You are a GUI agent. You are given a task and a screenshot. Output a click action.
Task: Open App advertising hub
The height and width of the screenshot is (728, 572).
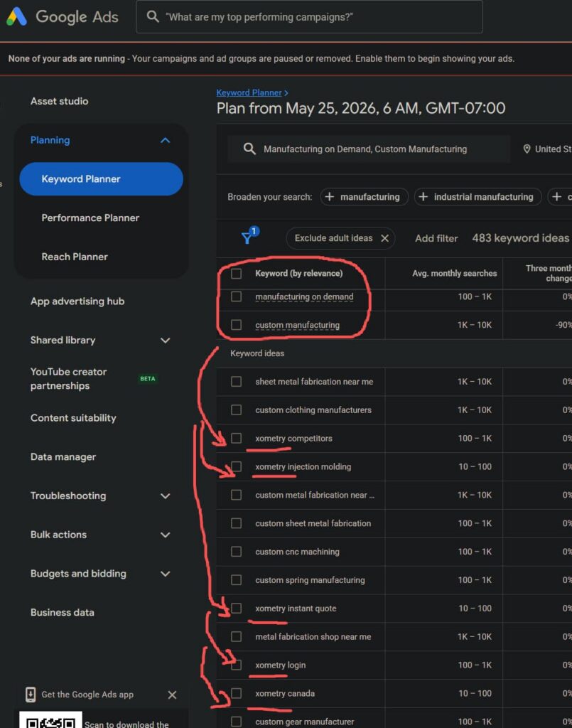click(x=77, y=301)
